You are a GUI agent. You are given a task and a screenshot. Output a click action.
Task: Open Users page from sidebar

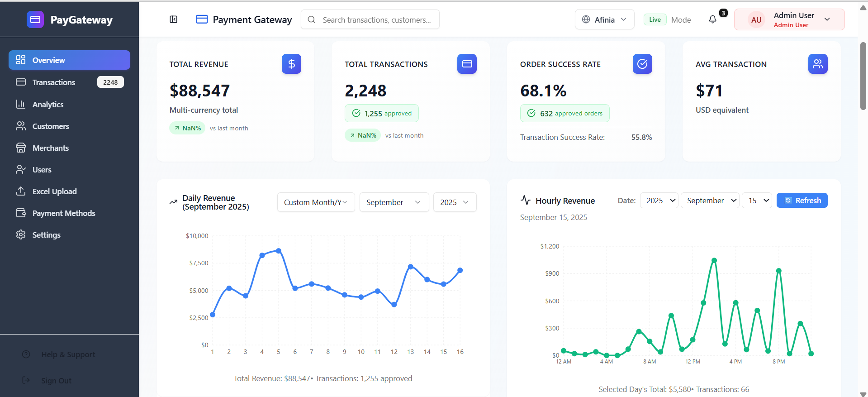tap(69, 169)
